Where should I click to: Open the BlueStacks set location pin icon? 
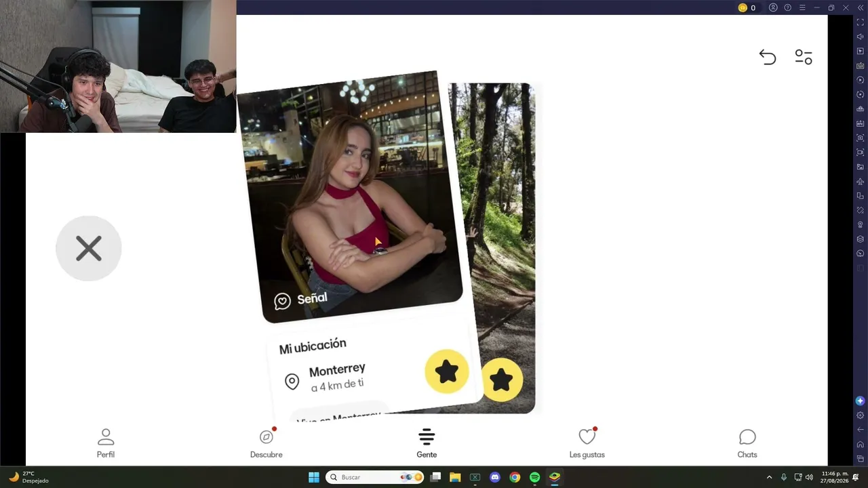click(861, 224)
